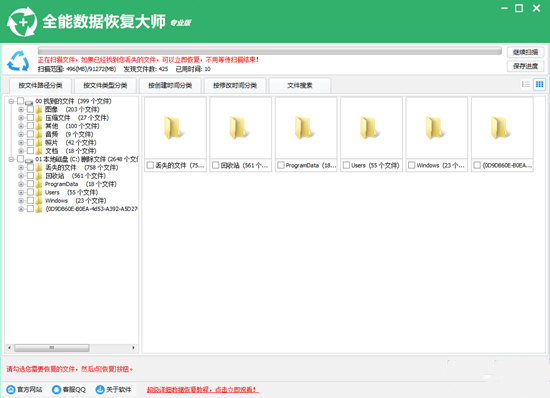Click the 音频 folder icon in tree
Image resolution: width=550 pixels, height=398 pixels.
click(x=39, y=134)
